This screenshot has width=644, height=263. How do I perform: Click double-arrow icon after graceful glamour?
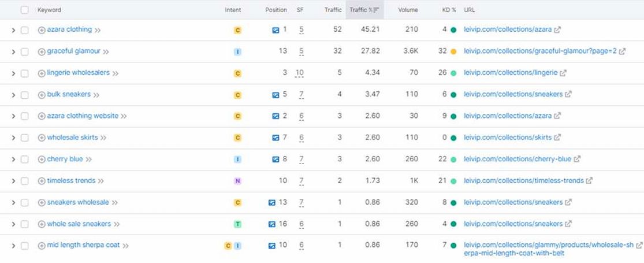click(x=106, y=52)
